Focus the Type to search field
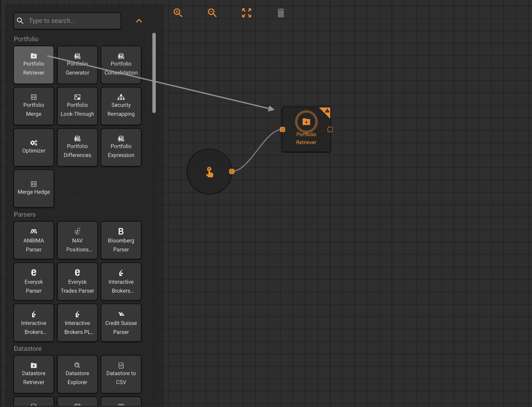This screenshot has width=532, height=407. click(67, 21)
